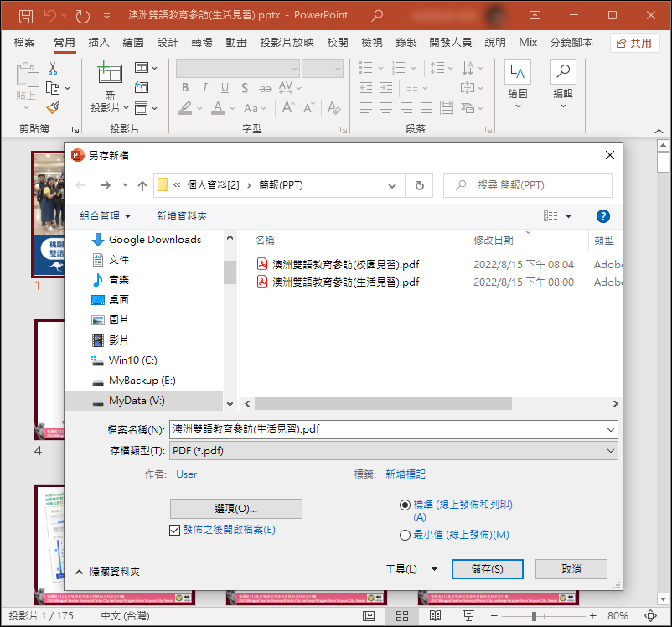Open the address path dropdown arrow

pyautogui.click(x=391, y=186)
